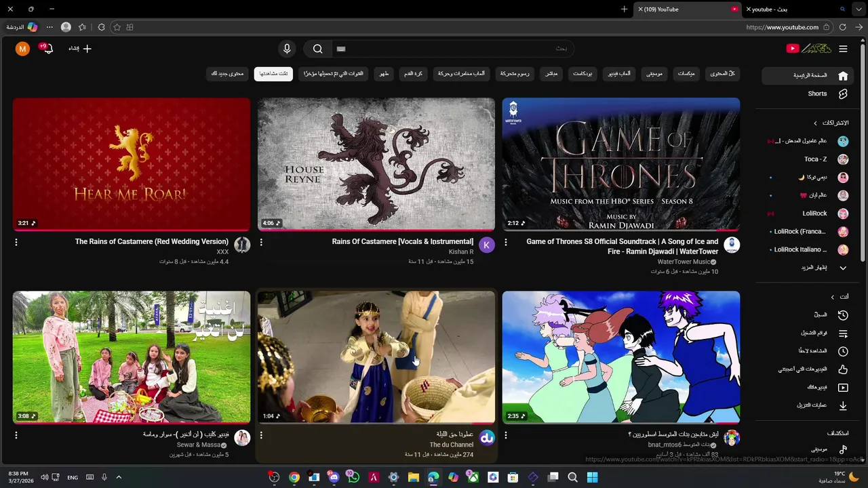Select the New to you (محتوى جديد لك) chip
The height and width of the screenshot is (488, 868).
click(227, 74)
